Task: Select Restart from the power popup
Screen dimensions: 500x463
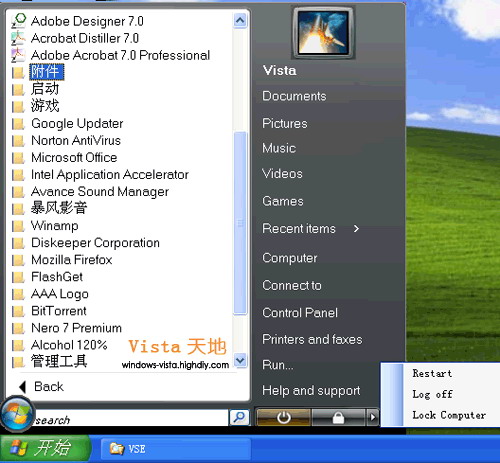Action: (432, 373)
